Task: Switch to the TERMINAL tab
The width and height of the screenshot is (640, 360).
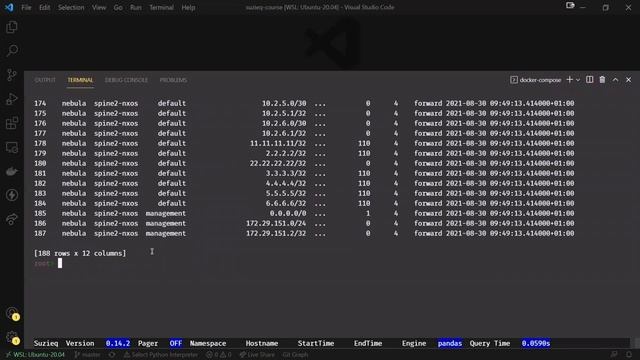Action: click(x=80, y=80)
